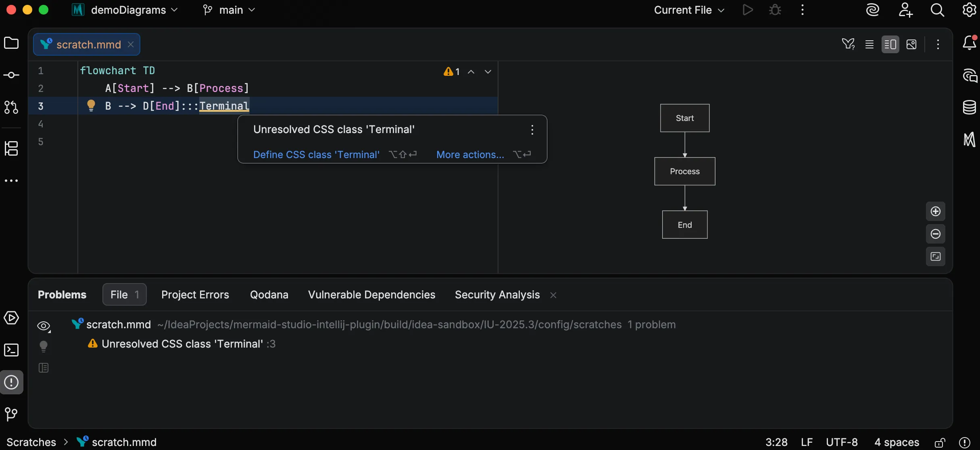Click the diagram zoom in button
The image size is (980, 450).
click(x=935, y=211)
